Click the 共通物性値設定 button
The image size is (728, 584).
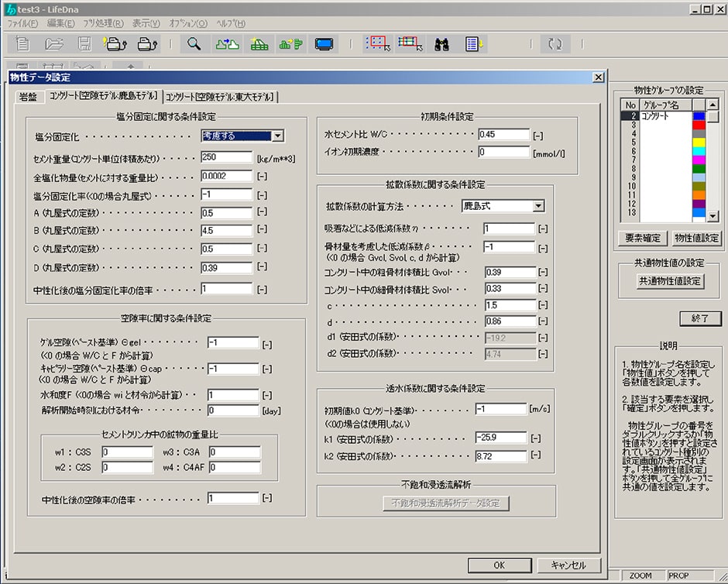click(670, 281)
